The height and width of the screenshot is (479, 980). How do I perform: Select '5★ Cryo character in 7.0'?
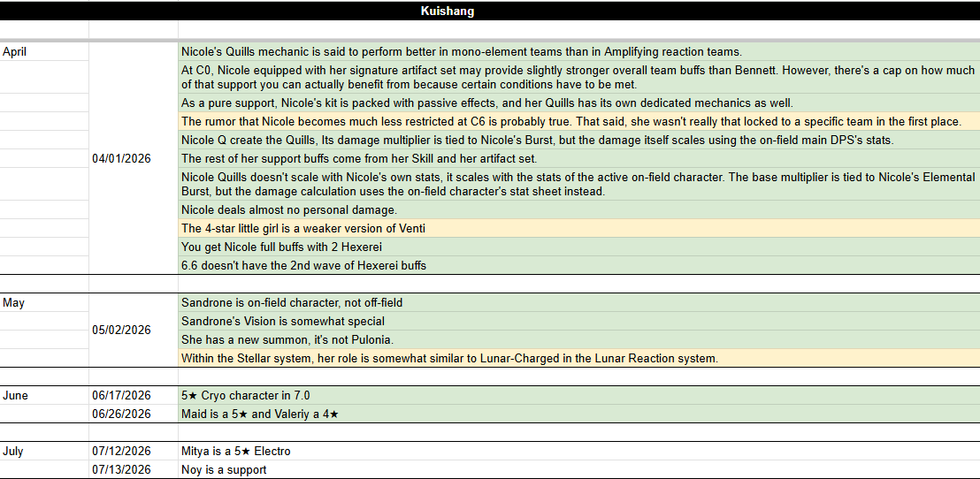(x=578, y=395)
